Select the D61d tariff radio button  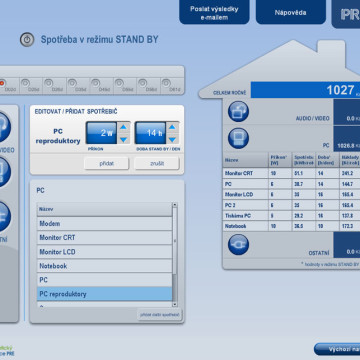[166, 83]
